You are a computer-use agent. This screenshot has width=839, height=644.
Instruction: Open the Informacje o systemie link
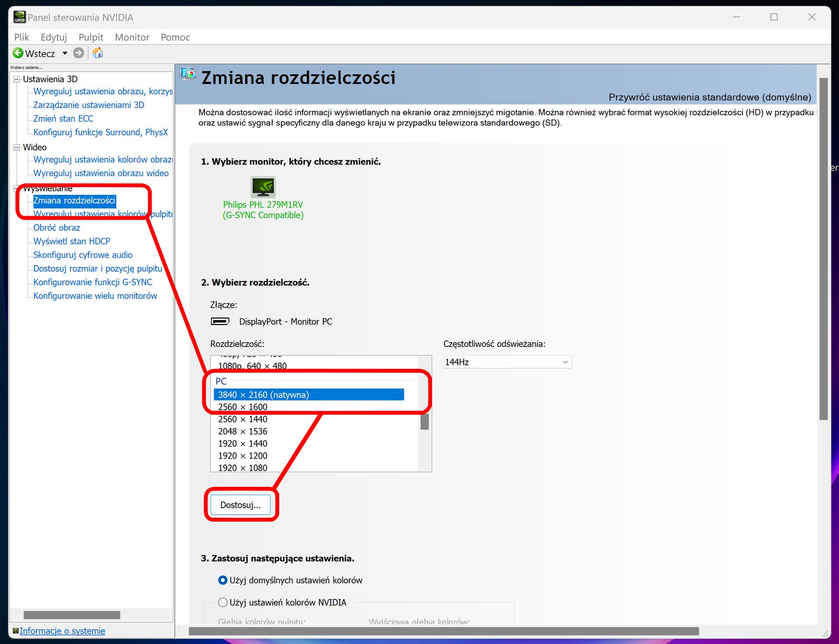(62, 631)
